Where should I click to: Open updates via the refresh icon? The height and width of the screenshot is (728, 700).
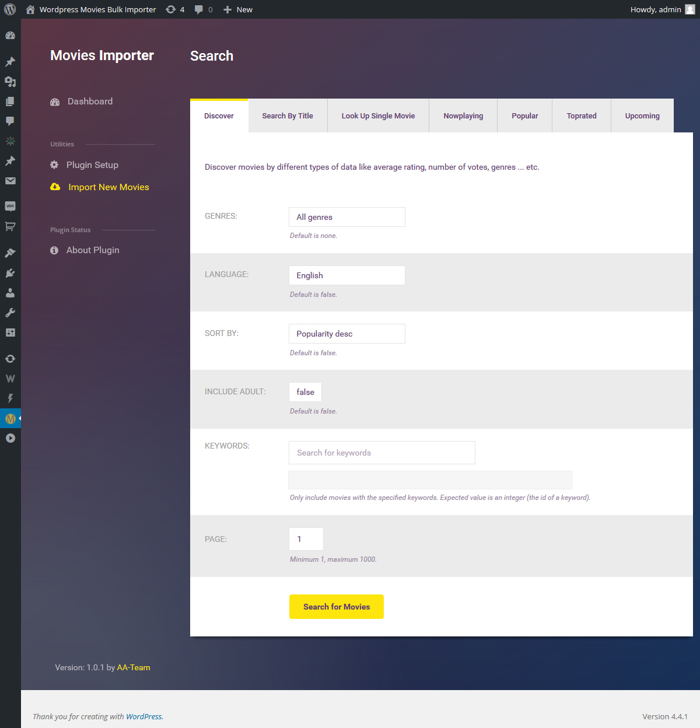170,9
